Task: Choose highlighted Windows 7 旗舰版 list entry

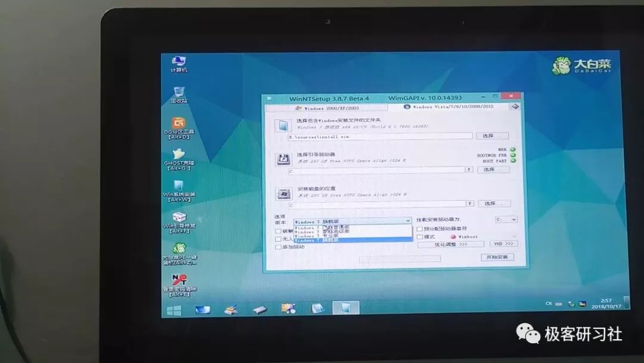Action: [x=353, y=239]
